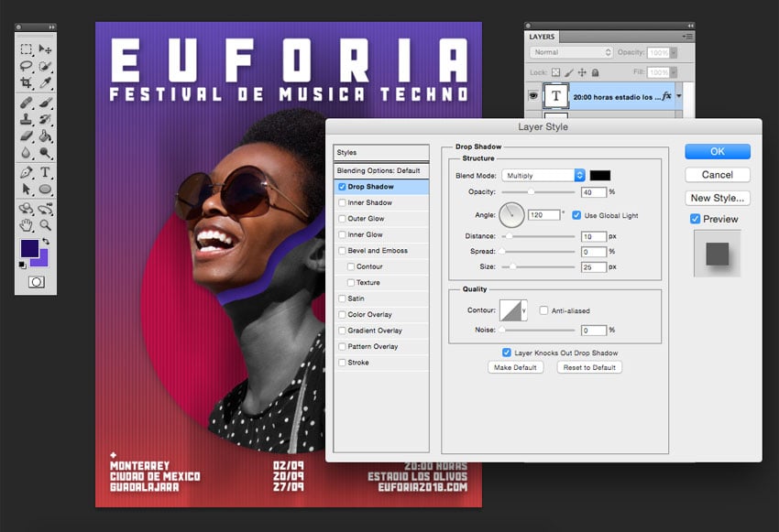Select the Rectangular Marquee tool
The image size is (779, 532).
pos(27,49)
